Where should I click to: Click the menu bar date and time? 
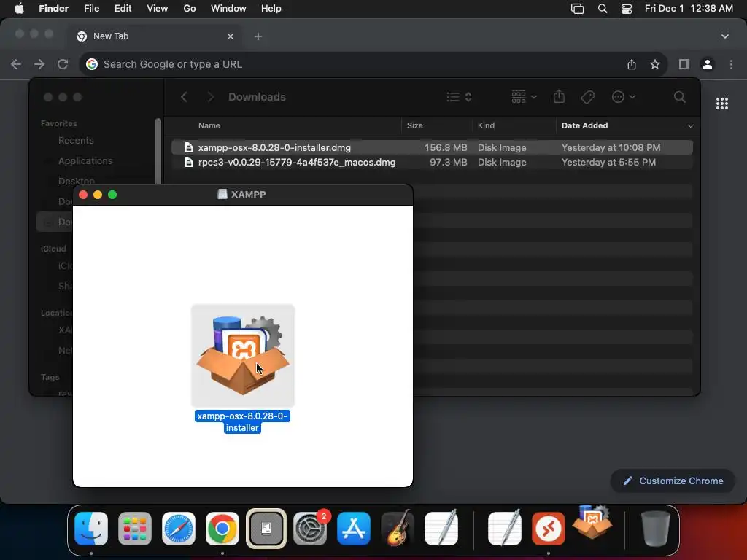pyautogui.click(x=689, y=9)
